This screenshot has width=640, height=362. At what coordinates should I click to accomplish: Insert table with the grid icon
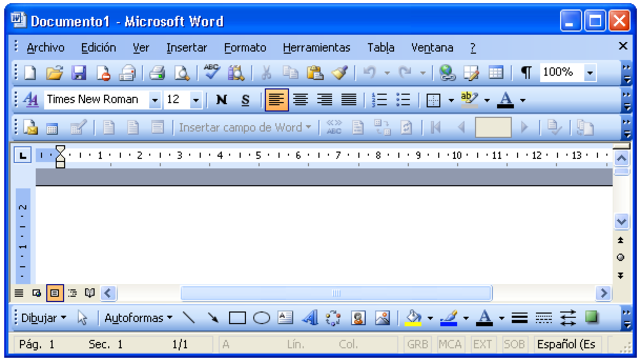point(496,73)
